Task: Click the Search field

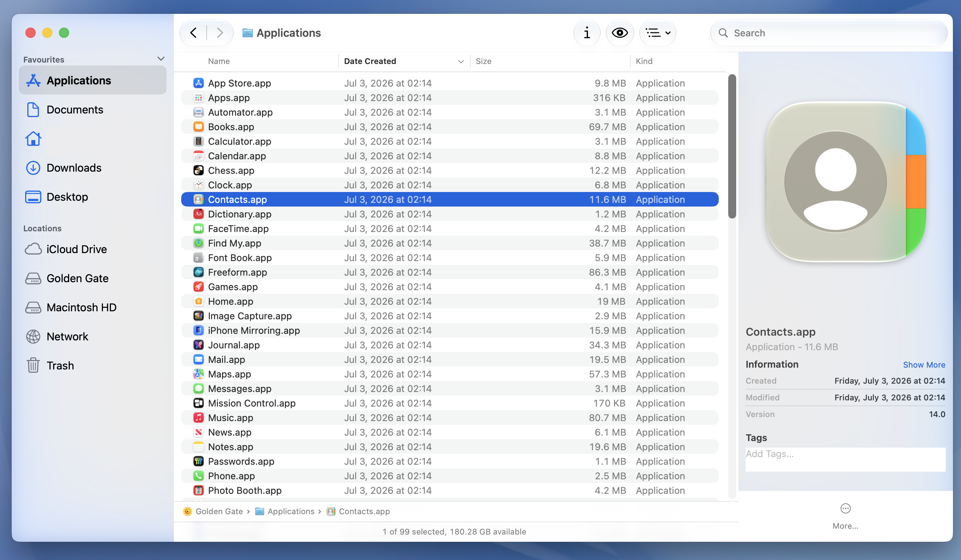Action: (x=828, y=33)
